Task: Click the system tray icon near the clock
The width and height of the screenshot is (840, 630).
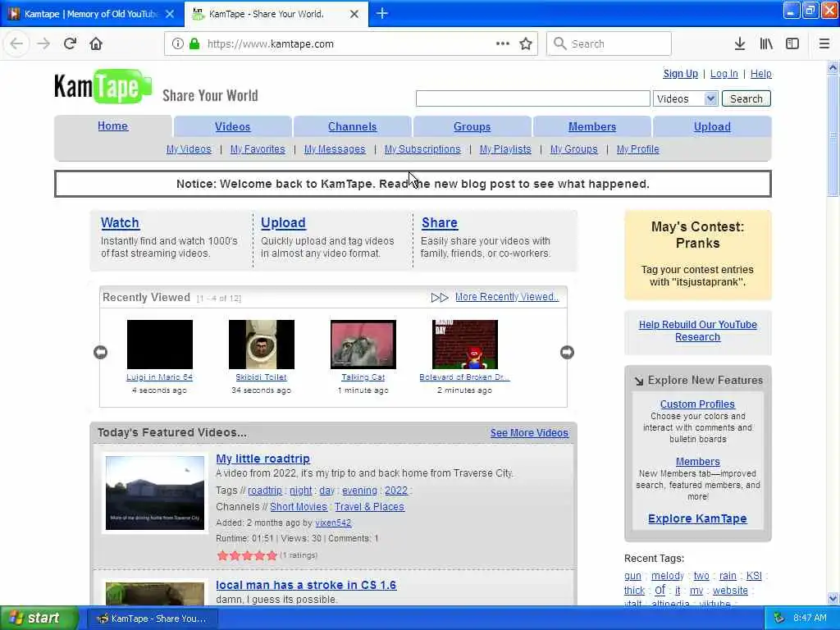Action: (x=778, y=618)
